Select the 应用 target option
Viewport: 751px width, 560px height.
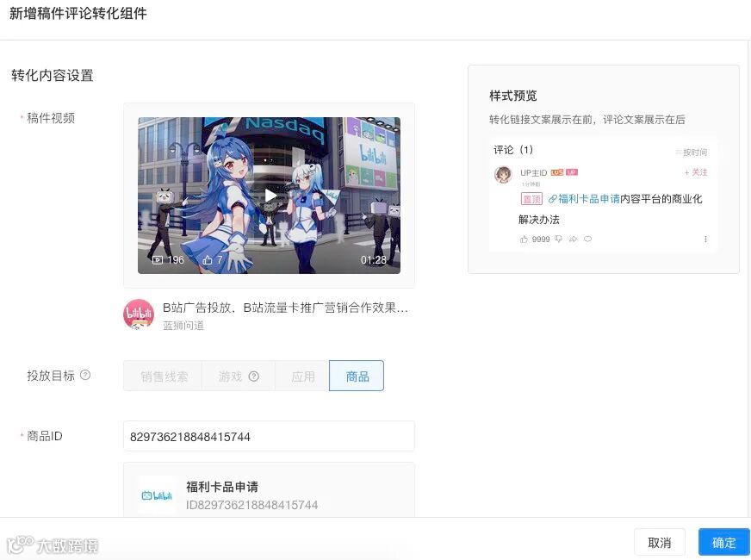click(x=302, y=376)
